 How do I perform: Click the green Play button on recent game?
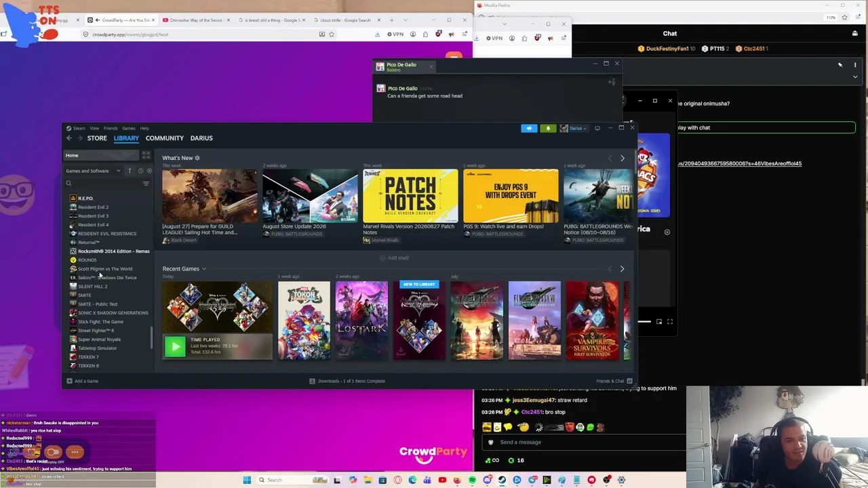click(175, 346)
